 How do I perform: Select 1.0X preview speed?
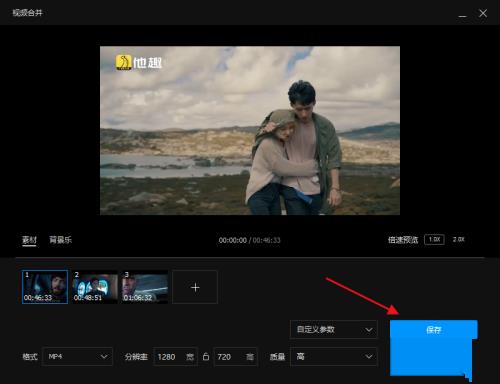coord(434,239)
